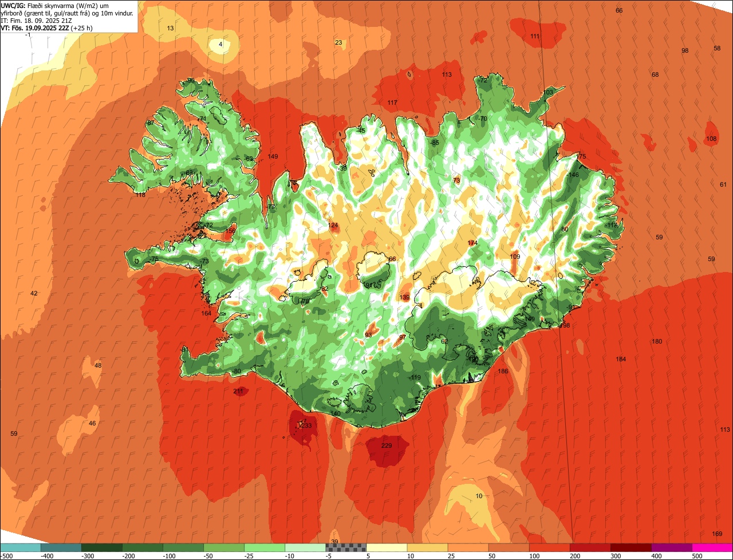
Task: Pick the magenta legend swatch above 500
Action: (x=712, y=547)
